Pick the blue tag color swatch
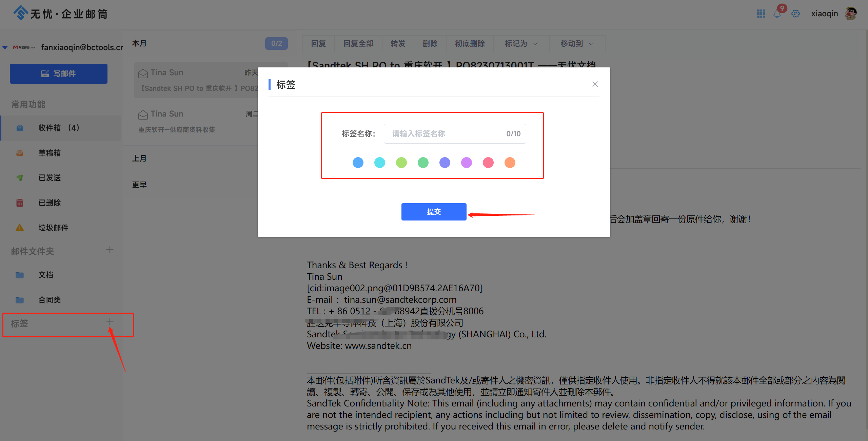This screenshot has width=868, height=441. 358,163
